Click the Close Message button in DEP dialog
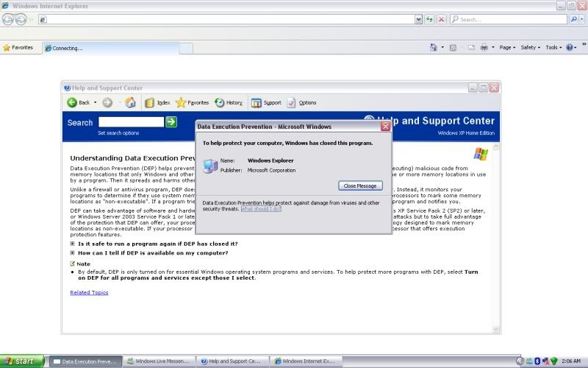588x368 pixels. [x=360, y=185]
